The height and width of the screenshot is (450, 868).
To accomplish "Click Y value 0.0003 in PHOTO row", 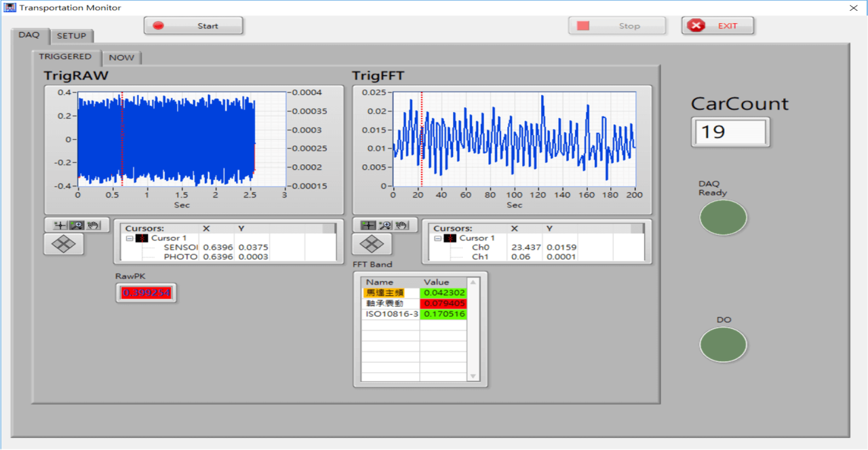I will click(253, 257).
